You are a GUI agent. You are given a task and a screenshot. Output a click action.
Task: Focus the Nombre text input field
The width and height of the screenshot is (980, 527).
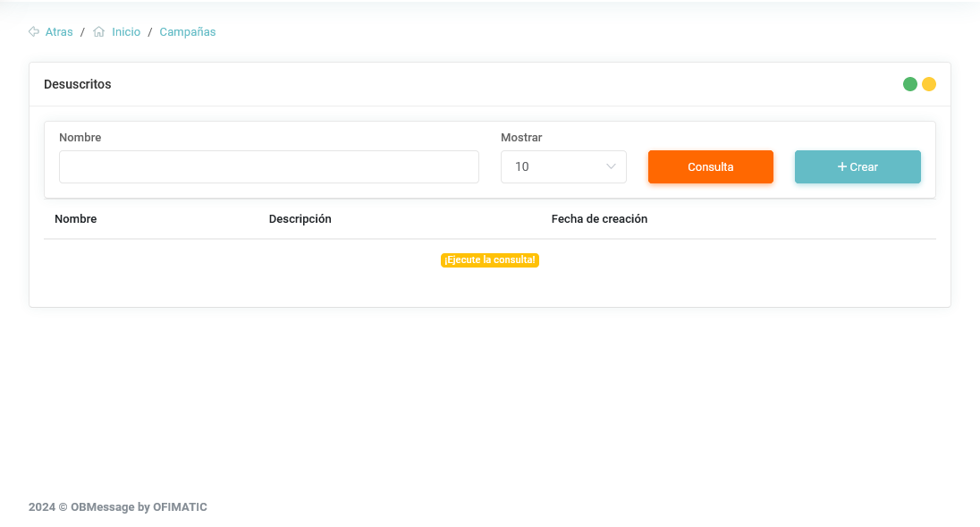[x=268, y=166]
